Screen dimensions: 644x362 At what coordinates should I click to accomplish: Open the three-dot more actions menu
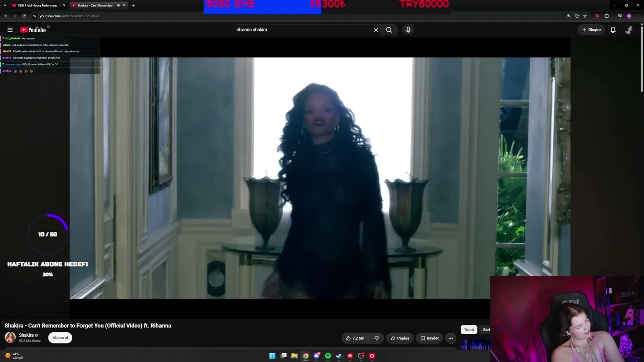451,338
